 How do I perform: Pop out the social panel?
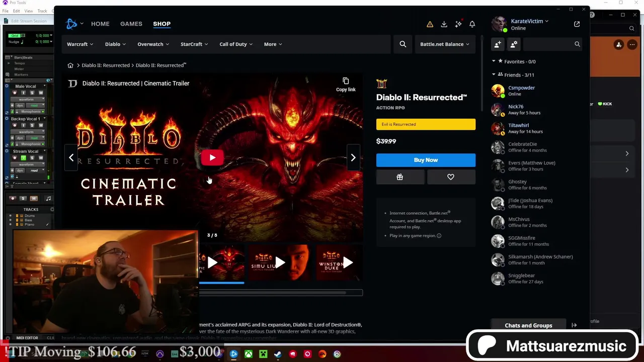(577, 24)
